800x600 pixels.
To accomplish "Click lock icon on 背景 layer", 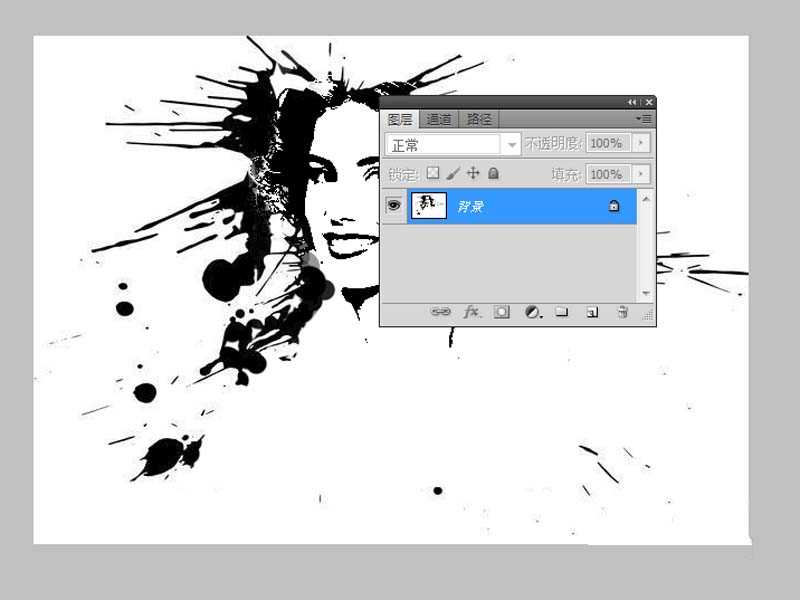I will point(614,206).
